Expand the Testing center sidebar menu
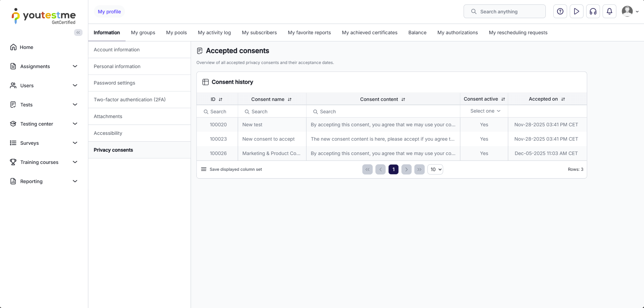 (44, 124)
